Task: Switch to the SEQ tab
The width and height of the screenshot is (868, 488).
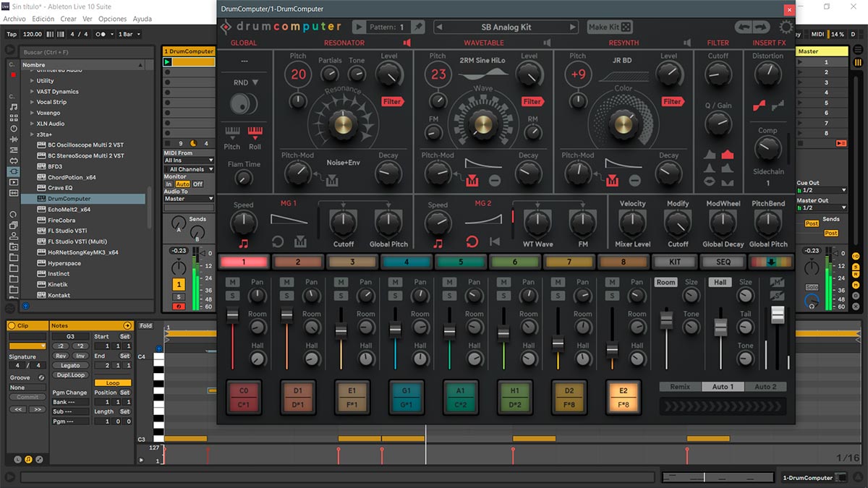Action: [x=723, y=262]
